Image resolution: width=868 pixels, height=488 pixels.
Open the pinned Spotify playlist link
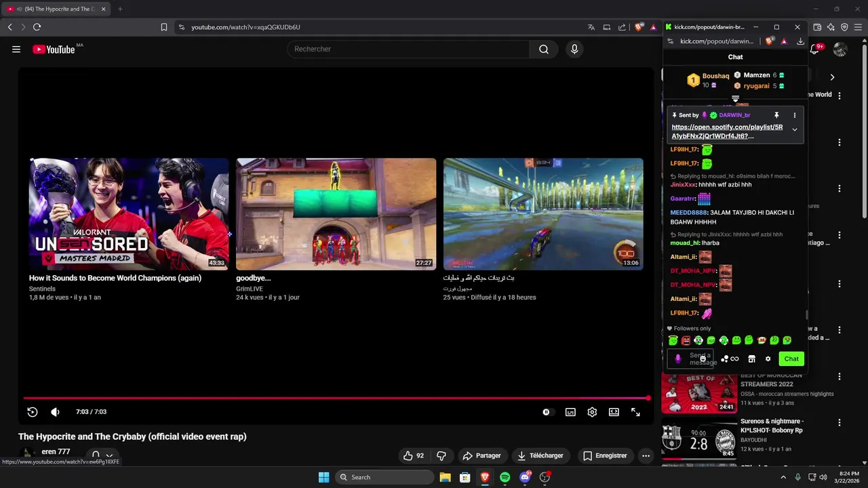[727, 131]
